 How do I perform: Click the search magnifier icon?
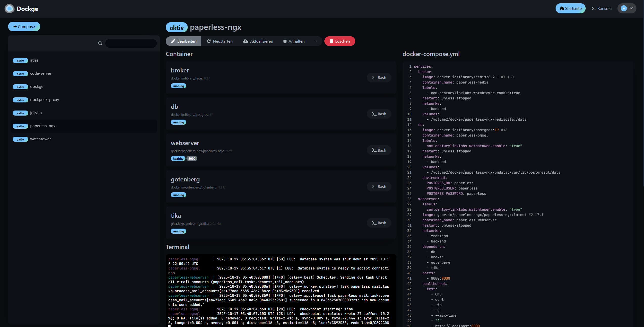(x=100, y=43)
